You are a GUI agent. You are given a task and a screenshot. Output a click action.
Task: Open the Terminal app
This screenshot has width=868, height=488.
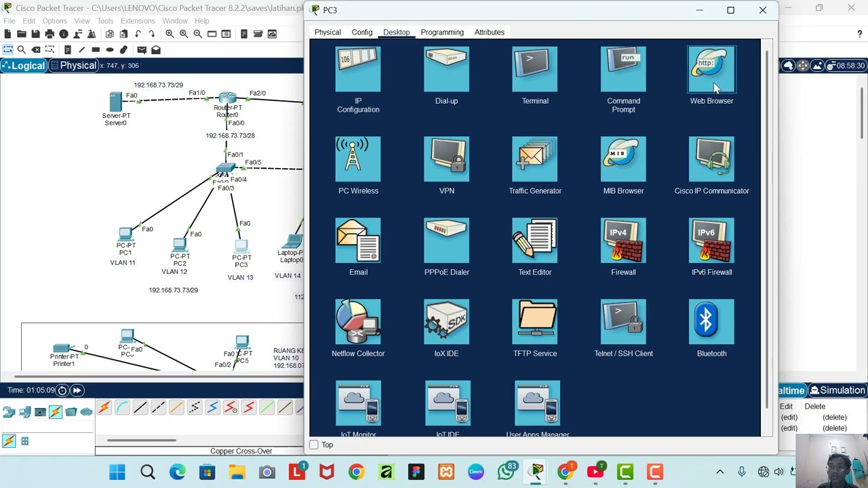(535, 69)
